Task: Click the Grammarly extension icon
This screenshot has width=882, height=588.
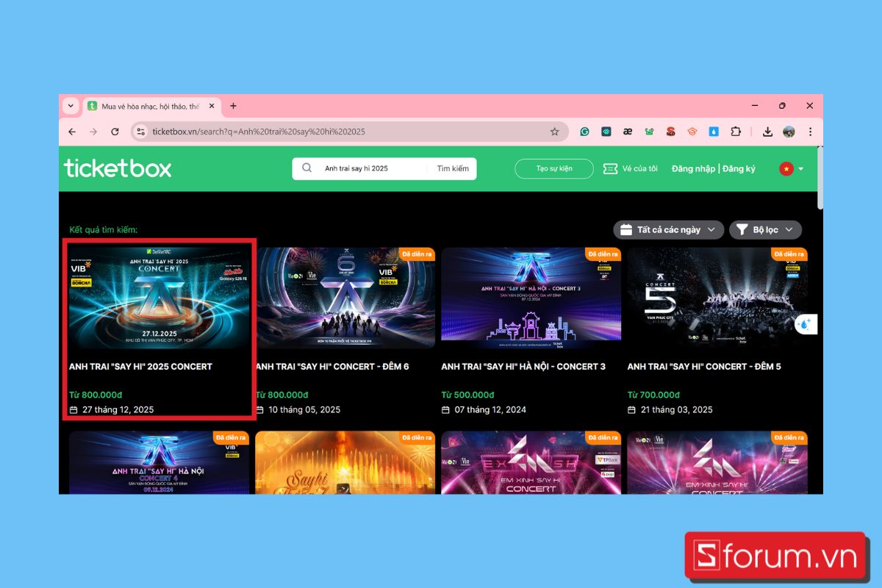Action: click(x=585, y=132)
